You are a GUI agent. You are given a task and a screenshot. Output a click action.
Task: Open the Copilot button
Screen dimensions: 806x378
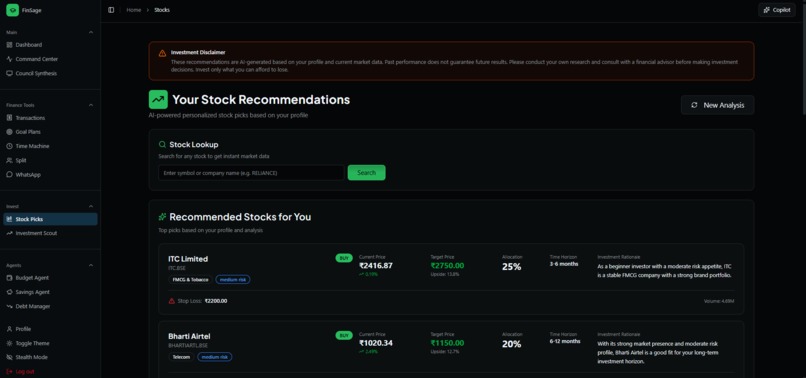click(x=777, y=10)
